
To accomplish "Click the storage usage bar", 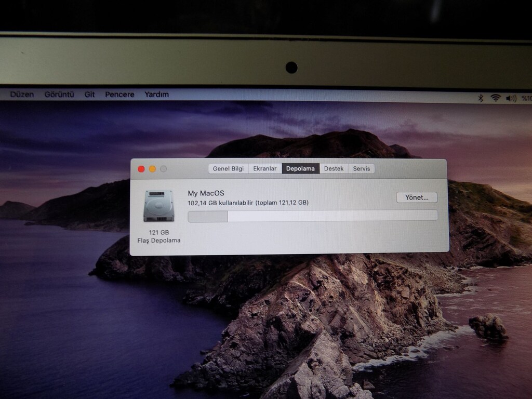I will click(x=313, y=216).
